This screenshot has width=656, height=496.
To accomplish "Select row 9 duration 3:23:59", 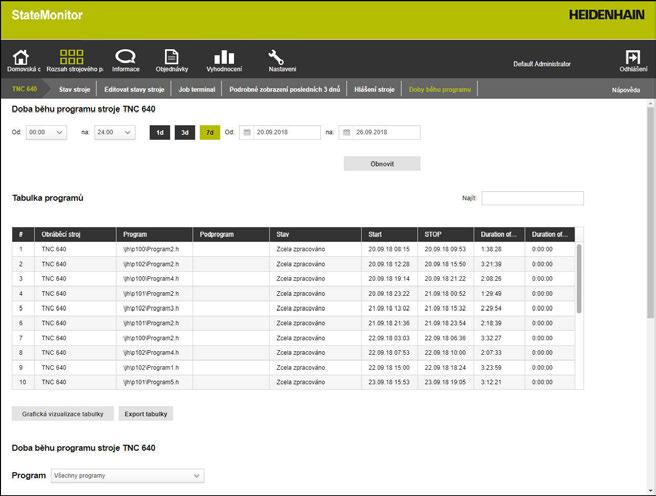I will (x=491, y=368).
